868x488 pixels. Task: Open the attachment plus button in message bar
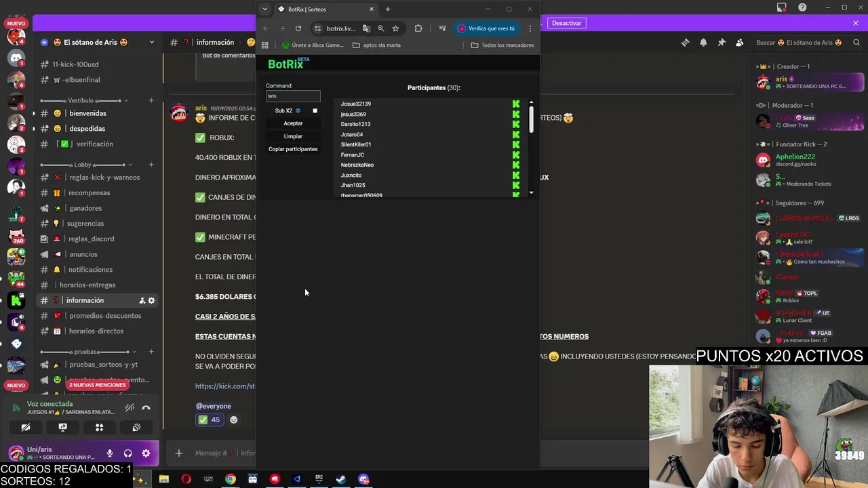pos(179,453)
